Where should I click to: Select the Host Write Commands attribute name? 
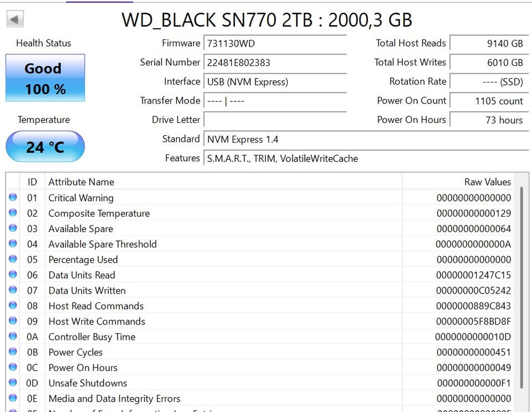point(96,321)
